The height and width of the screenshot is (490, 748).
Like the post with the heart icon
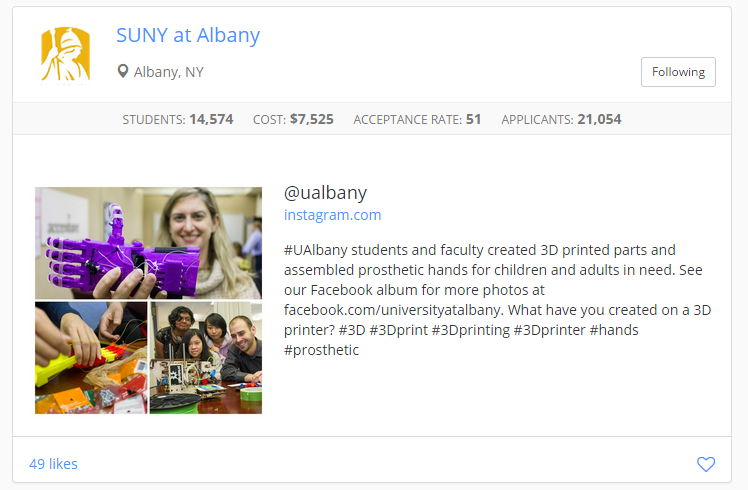point(706,464)
